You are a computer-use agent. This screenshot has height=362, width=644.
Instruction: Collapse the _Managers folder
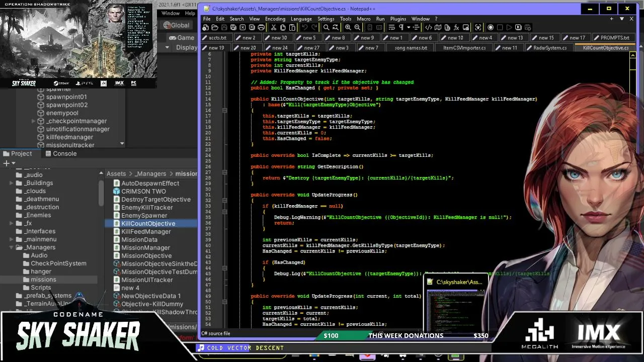[12, 247]
